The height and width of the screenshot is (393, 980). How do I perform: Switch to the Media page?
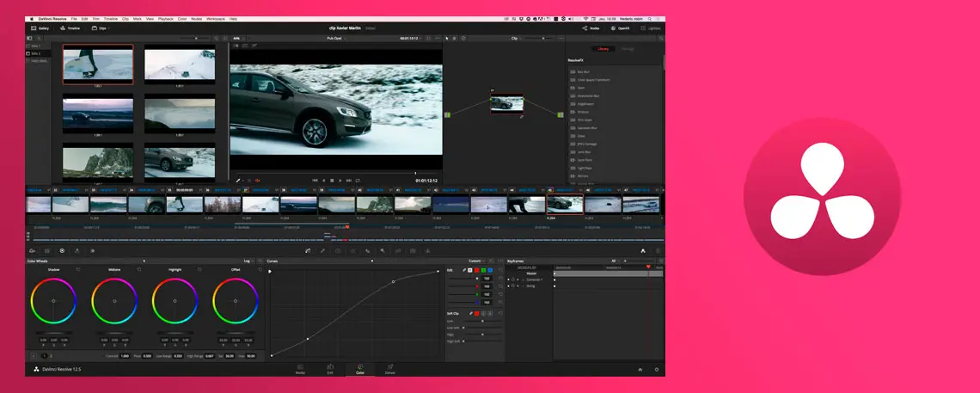(300, 369)
